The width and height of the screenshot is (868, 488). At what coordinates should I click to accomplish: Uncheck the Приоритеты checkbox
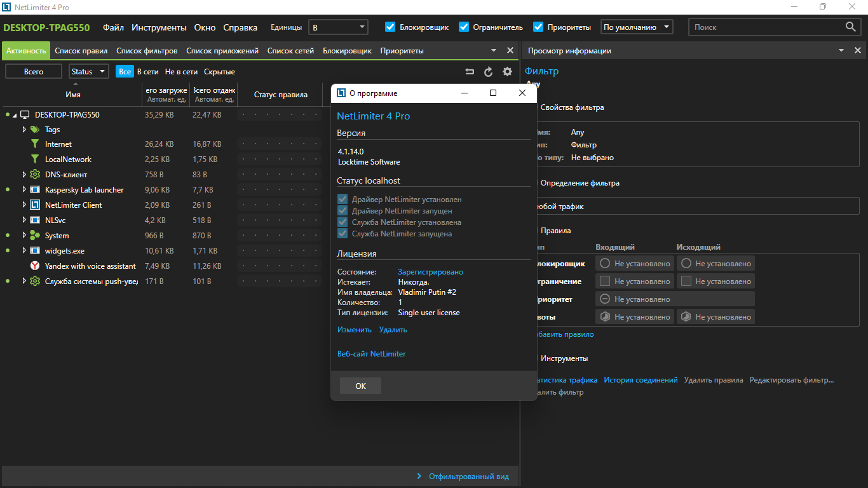pyautogui.click(x=538, y=27)
